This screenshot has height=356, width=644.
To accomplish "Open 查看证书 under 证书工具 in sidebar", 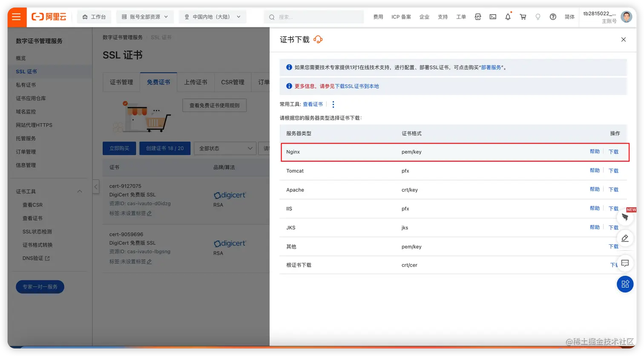I will pos(32,218).
